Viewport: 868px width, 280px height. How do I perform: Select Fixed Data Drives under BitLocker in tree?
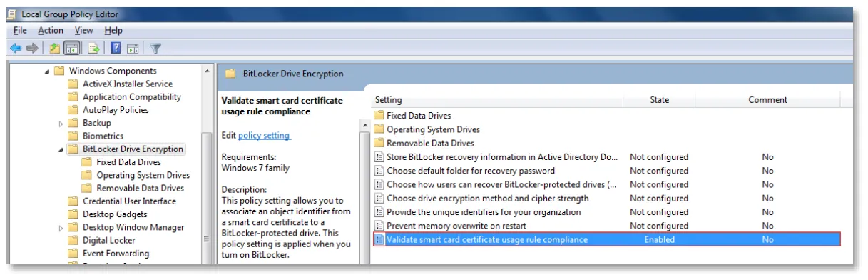tap(129, 162)
